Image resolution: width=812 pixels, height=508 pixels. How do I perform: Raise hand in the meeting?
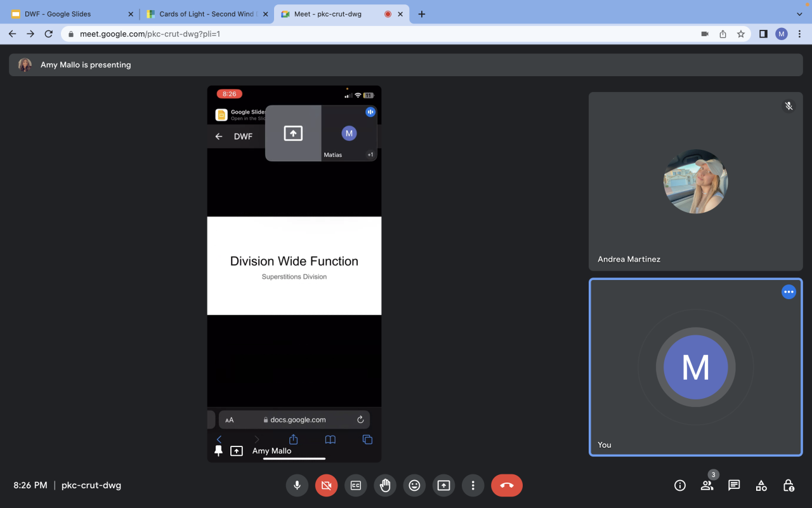click(385, 486)
